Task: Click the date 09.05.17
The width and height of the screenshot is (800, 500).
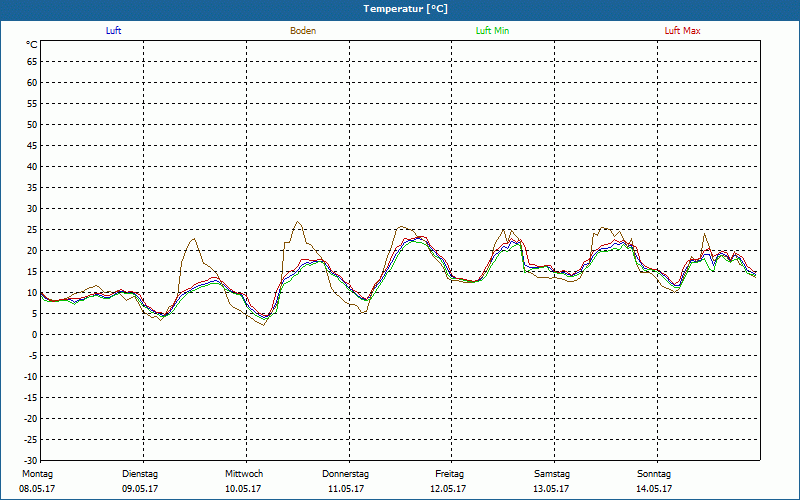Action: pyautogui.click(x=140, y=489)
